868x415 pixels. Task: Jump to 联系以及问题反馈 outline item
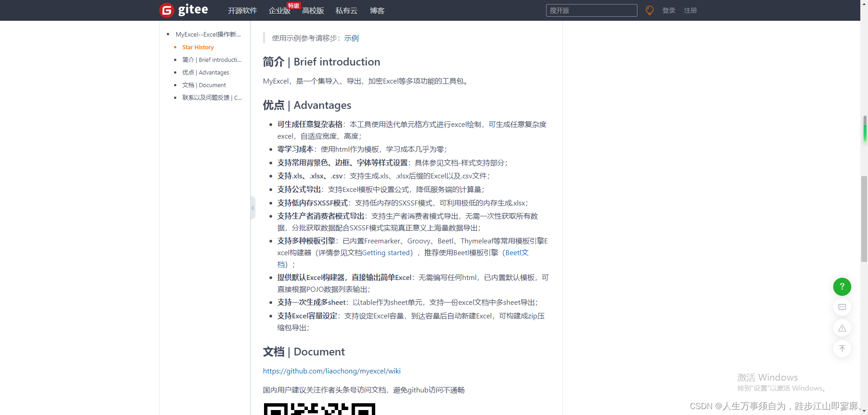coord(212,98)
